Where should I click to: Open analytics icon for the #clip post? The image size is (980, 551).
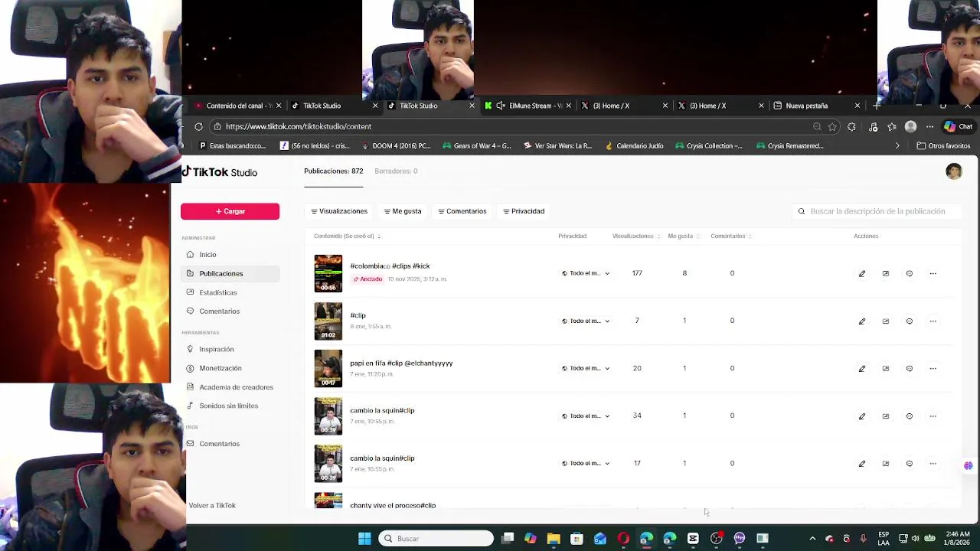point(886,321)
